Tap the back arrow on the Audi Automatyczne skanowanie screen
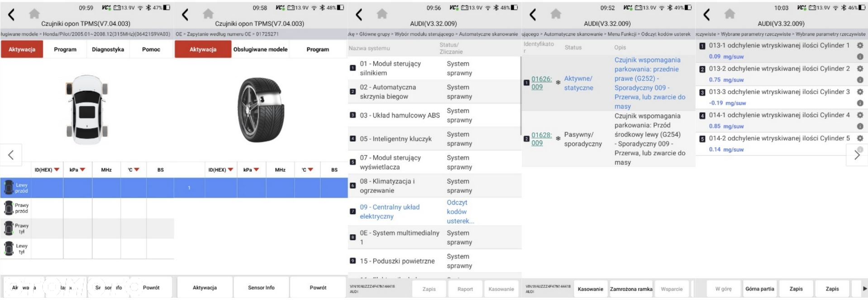This screenshot has width=868, height=300. tap(359, 15)
